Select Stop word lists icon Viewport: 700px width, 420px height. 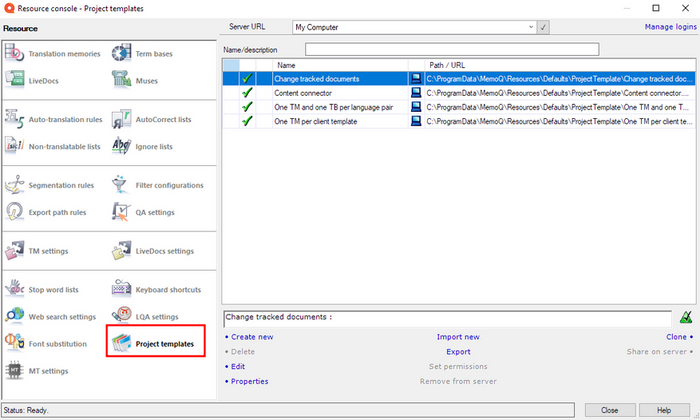point(14,288)
